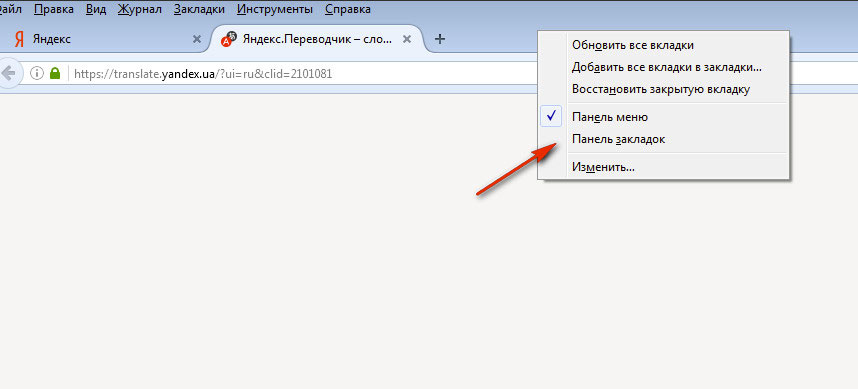Open the Закладки menu
The height and width of the screenshot is (389, 858).
coord(199,9)
